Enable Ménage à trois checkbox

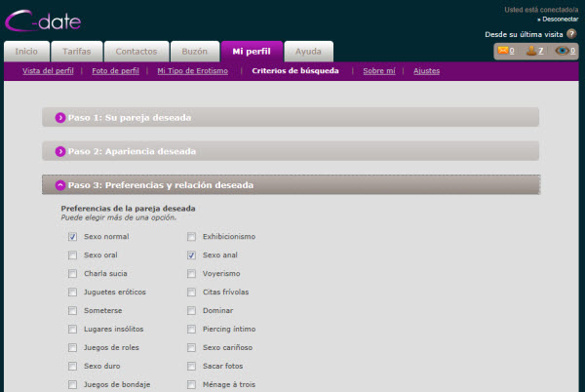(191, 384)
